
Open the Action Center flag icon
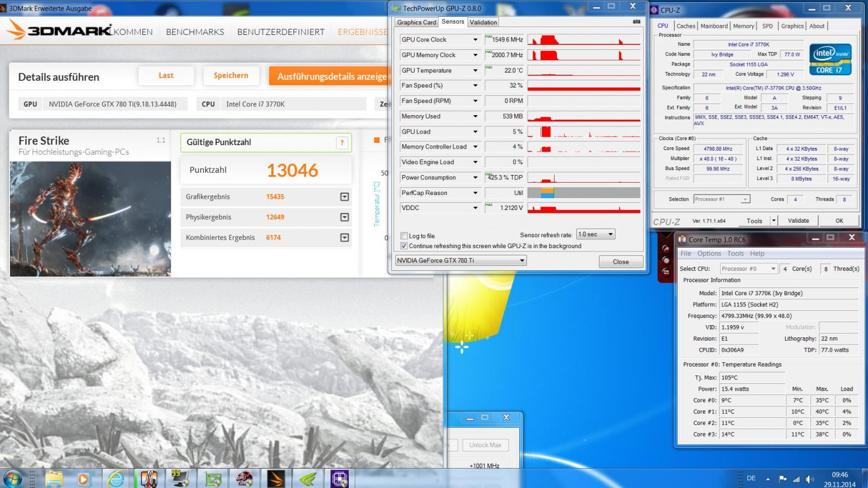click(x=783, y=479)
